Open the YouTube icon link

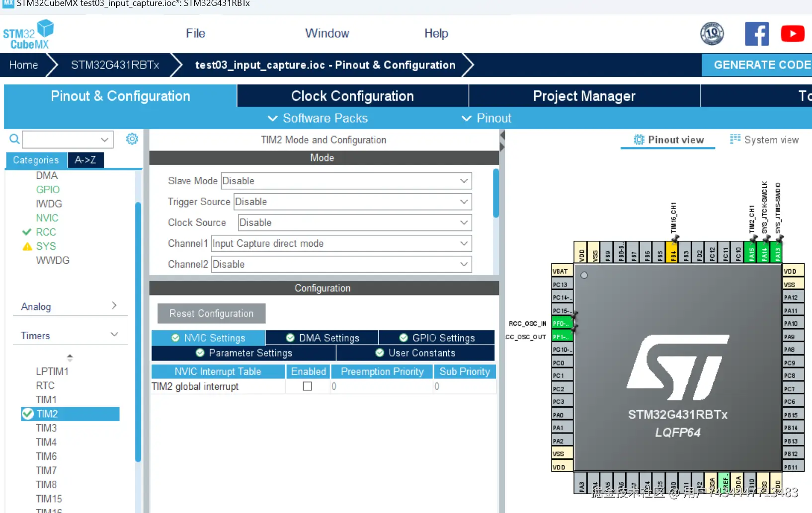[x=792, y=34]
